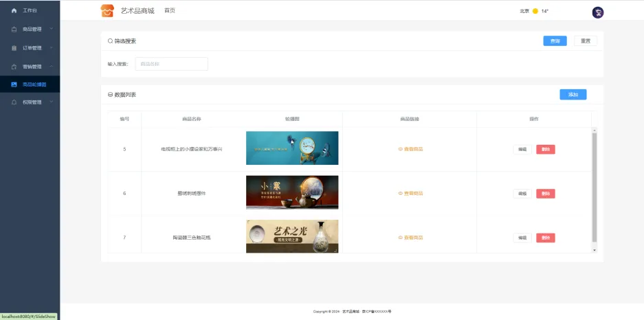Screen dimensions: 644x320
Task: Click the 订单管理 list icon in sidebar
Action: coord(14,48)
